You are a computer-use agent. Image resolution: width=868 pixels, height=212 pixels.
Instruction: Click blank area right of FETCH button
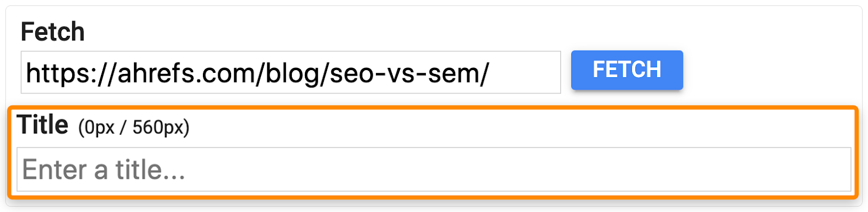point(770,70)
